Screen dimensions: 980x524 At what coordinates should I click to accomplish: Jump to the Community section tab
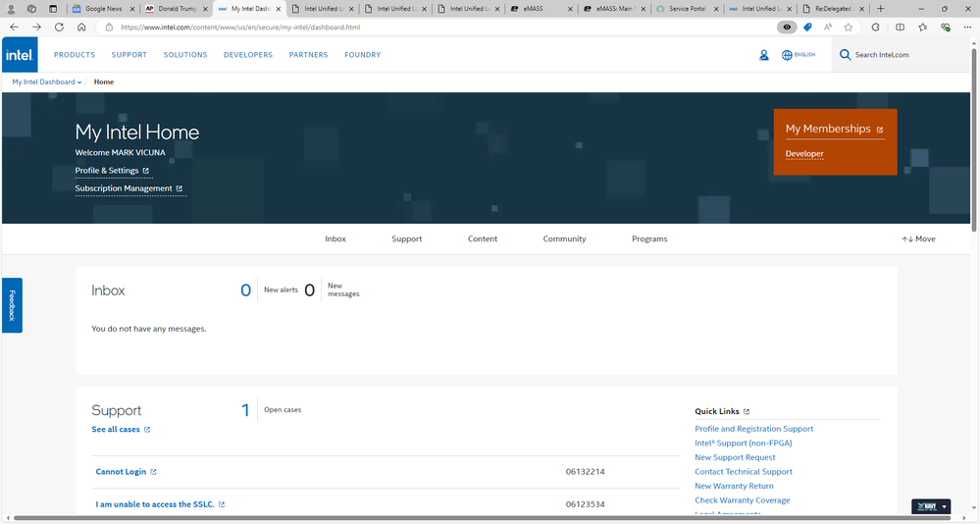point(564,238)
